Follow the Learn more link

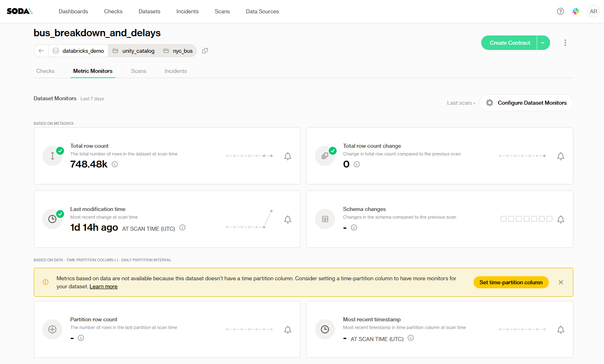pyautogui.click(x=103, y=287)
